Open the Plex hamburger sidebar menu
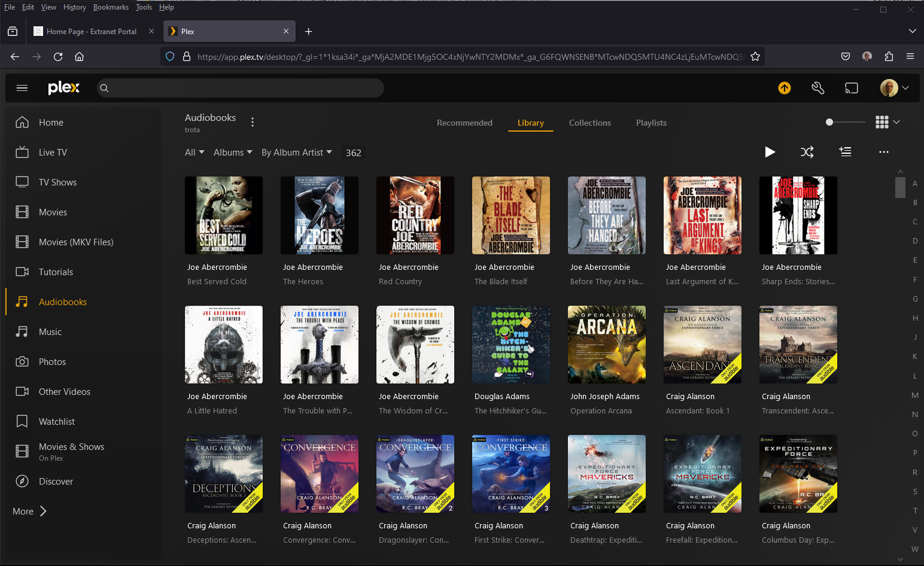 pos(22,88)
